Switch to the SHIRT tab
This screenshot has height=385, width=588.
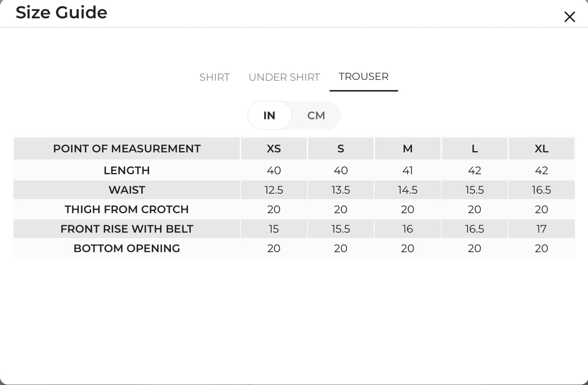pos(214,77)
